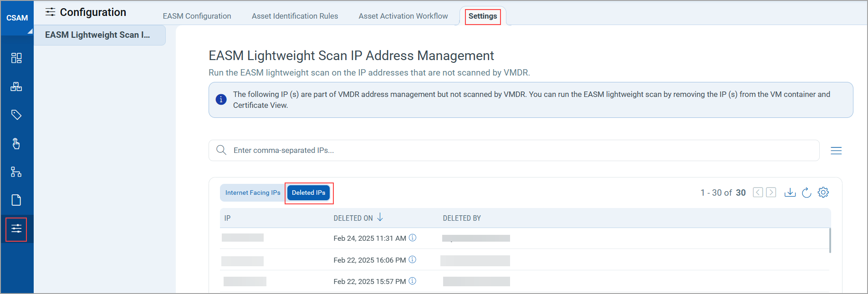Open the Configuration sliders icon in sidebar
This screenshot has width=868, height=294.
pos(16,229)
